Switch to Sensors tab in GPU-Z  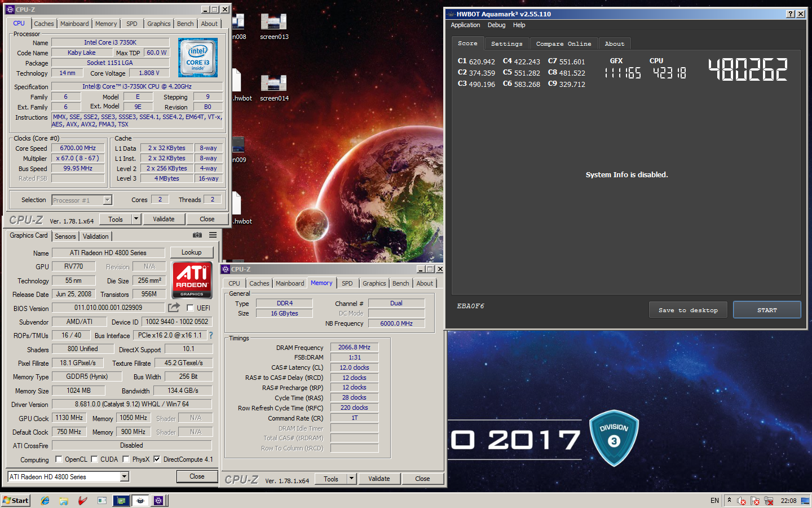point(65,237)
